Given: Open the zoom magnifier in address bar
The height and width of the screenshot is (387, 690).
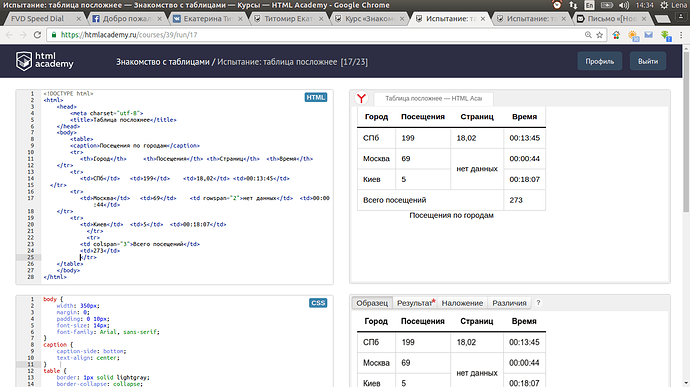Looking at the screenshot, I should [x=588, y=35].
